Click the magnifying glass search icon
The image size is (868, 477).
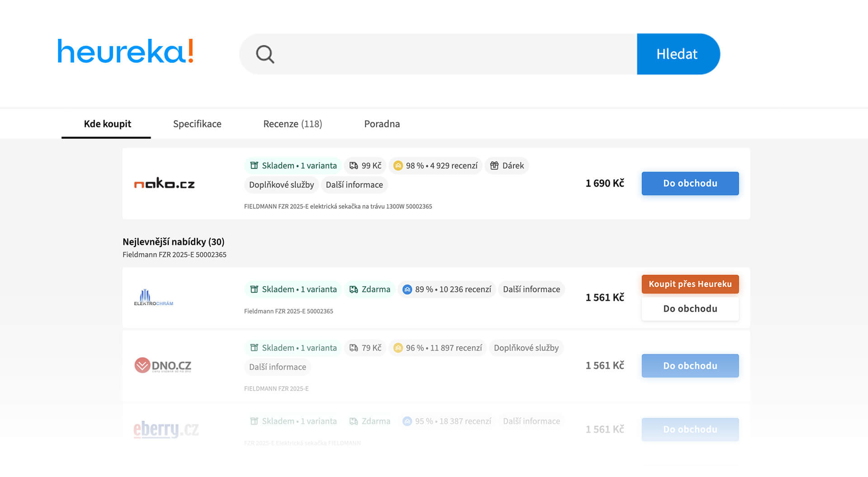click(265, 54)
